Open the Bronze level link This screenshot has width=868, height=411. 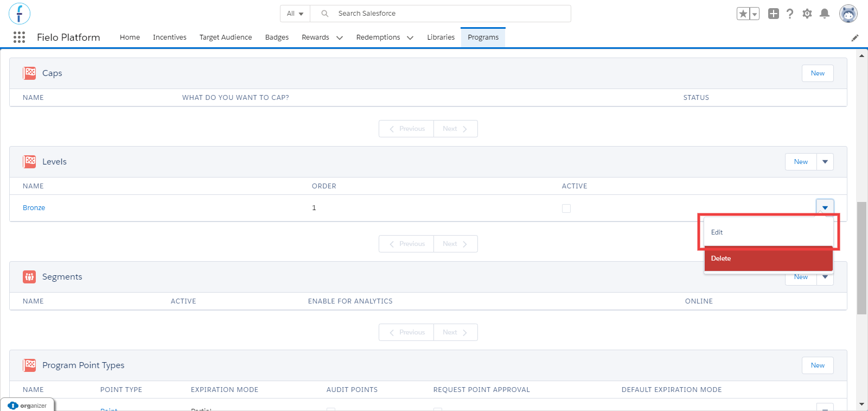point(34,208)
